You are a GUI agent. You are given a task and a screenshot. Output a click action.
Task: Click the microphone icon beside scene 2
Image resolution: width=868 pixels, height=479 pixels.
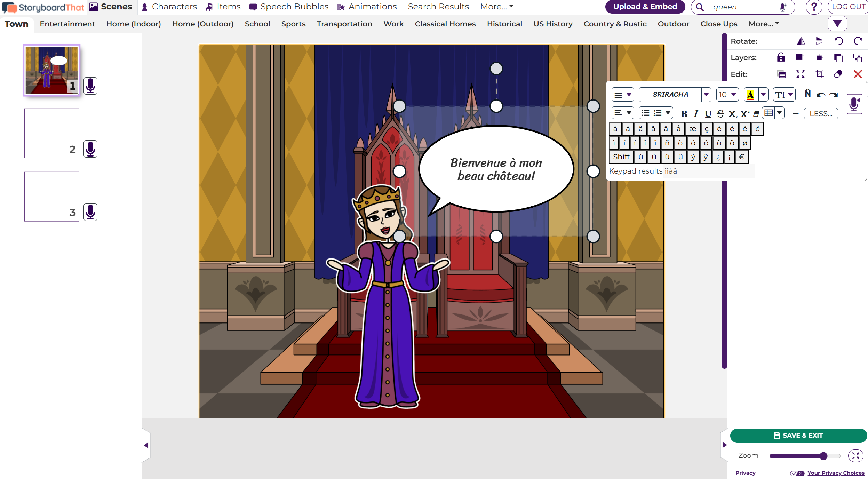click(x=90, y=149)
